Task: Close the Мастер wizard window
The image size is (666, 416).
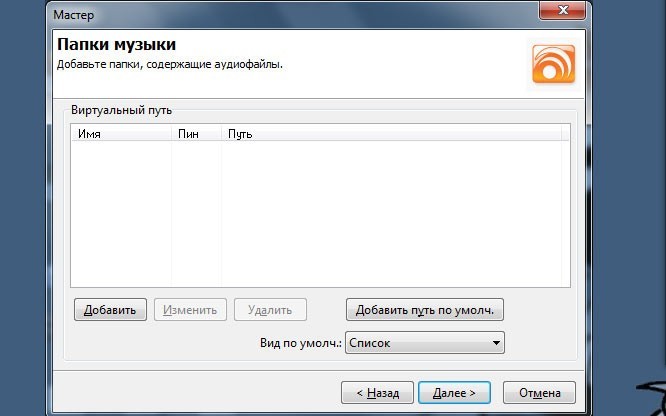Action: coord(563,11)
